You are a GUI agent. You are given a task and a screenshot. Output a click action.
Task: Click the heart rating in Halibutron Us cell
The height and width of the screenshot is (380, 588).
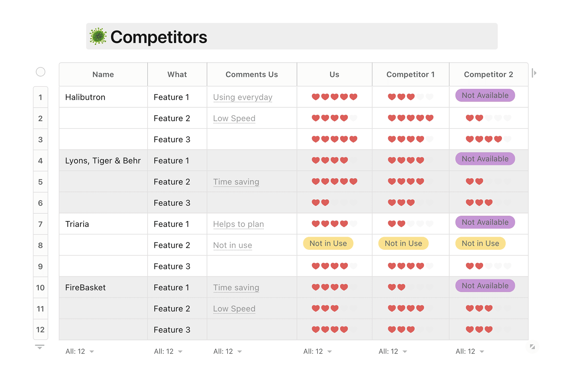point(334,97)
